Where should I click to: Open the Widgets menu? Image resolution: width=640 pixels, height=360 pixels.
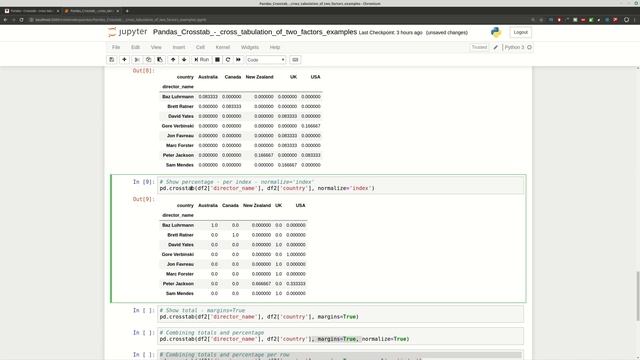click(250, 47)
